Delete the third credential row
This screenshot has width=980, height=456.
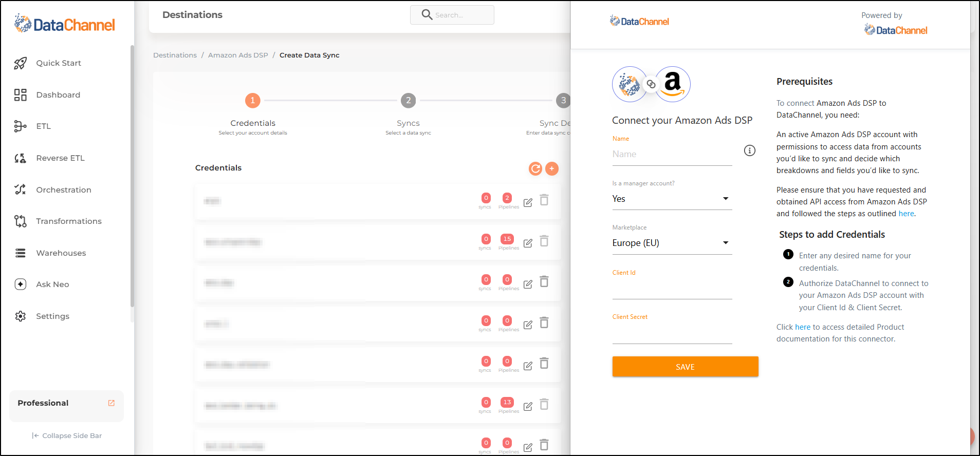click(544, 281)
